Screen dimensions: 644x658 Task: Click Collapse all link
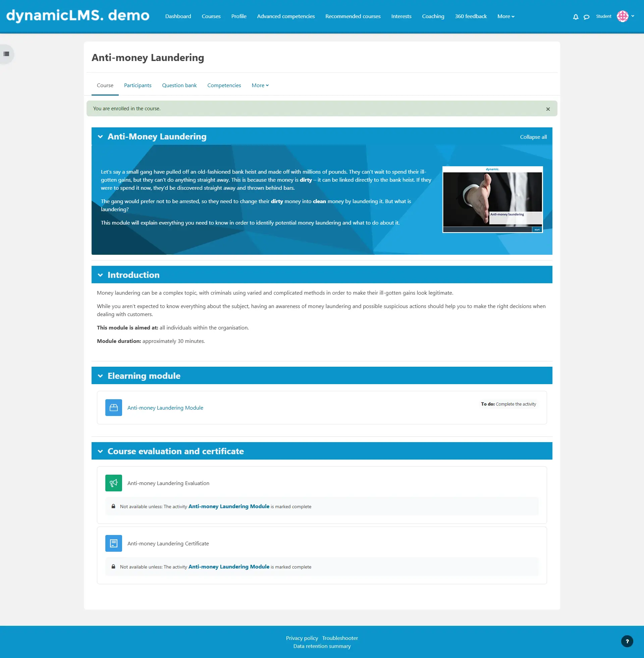coord(533,137)
